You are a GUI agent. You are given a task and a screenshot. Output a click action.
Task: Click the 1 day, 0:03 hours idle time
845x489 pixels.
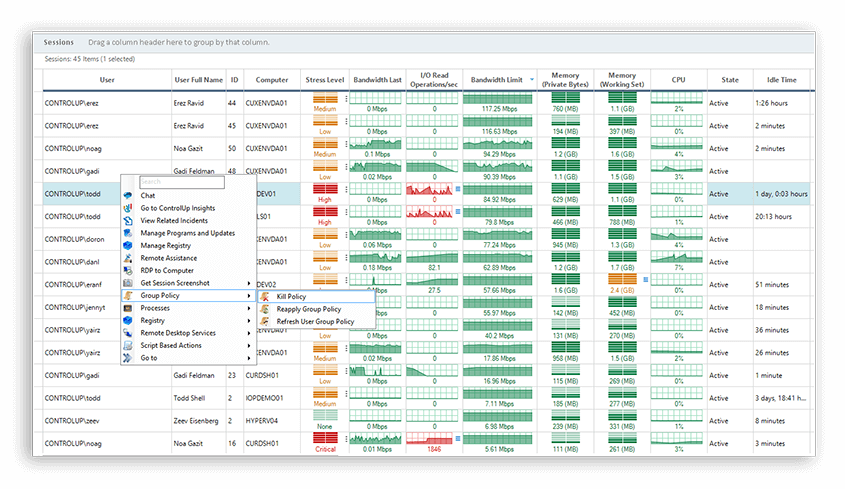781,194
